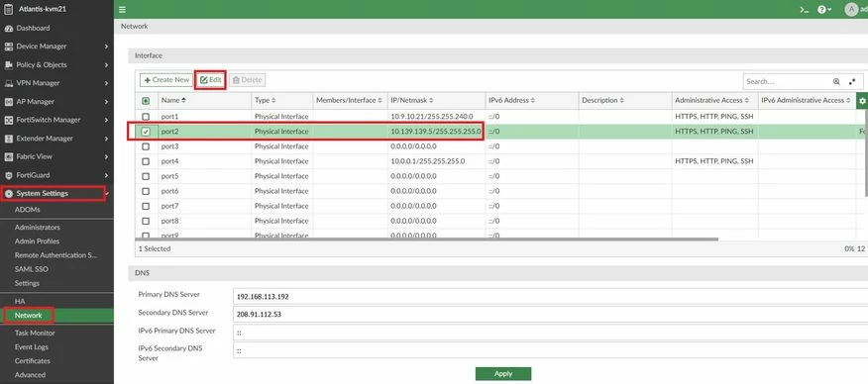Click the FortiSwitch Manager icon
This screenshot has height=384, width=868.
coord(8,120)
